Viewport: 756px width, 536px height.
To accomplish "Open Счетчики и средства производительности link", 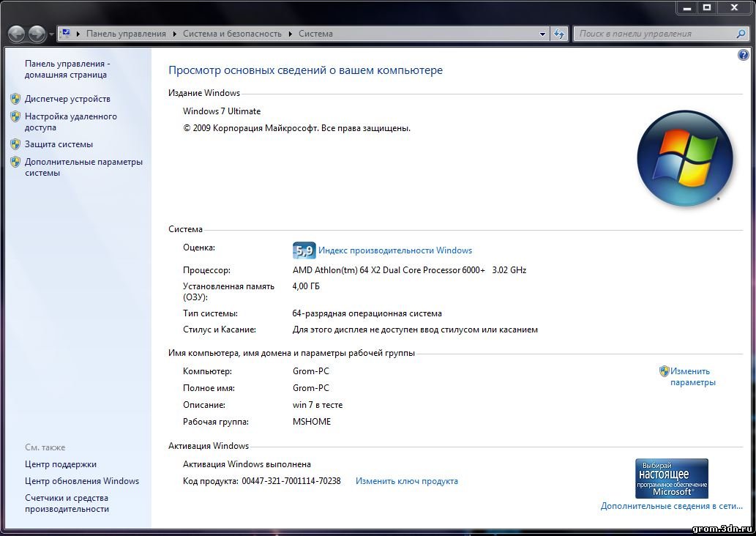I will pos(67,503).
